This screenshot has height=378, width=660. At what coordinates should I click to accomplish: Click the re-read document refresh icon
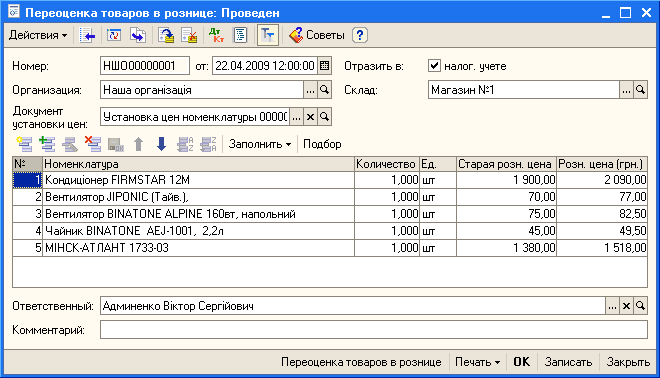pos(114,35)
